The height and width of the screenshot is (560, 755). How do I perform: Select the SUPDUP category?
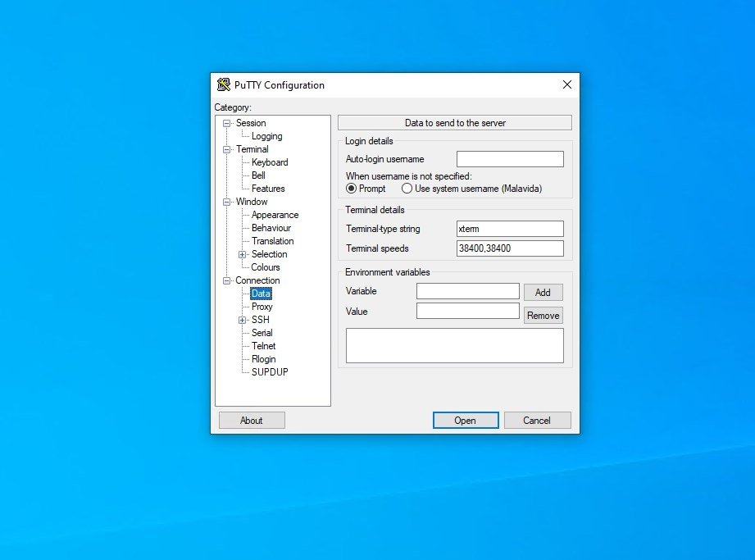[270, 372]
